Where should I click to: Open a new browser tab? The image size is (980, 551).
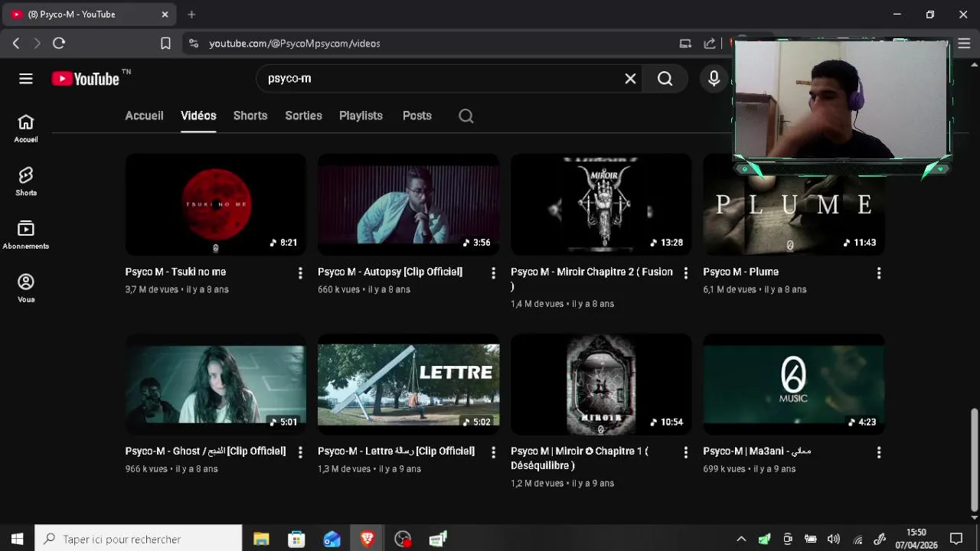click(x=191, y=15)
